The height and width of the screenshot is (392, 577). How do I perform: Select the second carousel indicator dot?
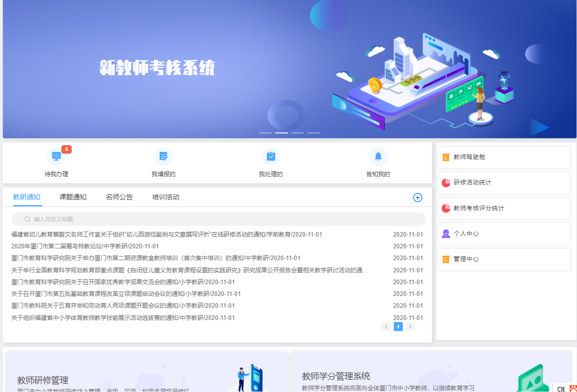coord(281,133)
